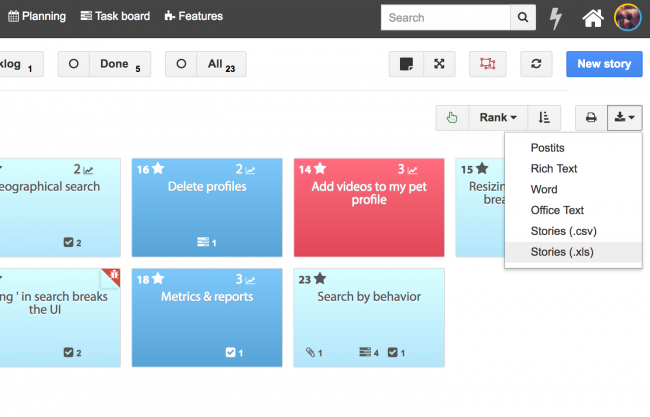The width and height of the screenshot is (650, 417).
Task: Open the user avatar menu
Action: 628,17
